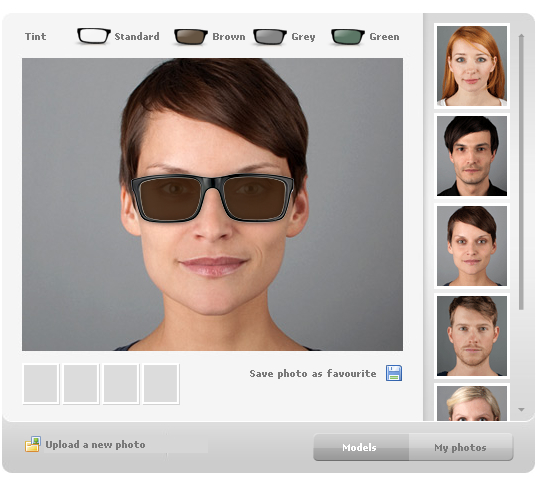Click the first empty favourite photo slot
The width and height of the screenshot is (537, 484).
(41, 384)
